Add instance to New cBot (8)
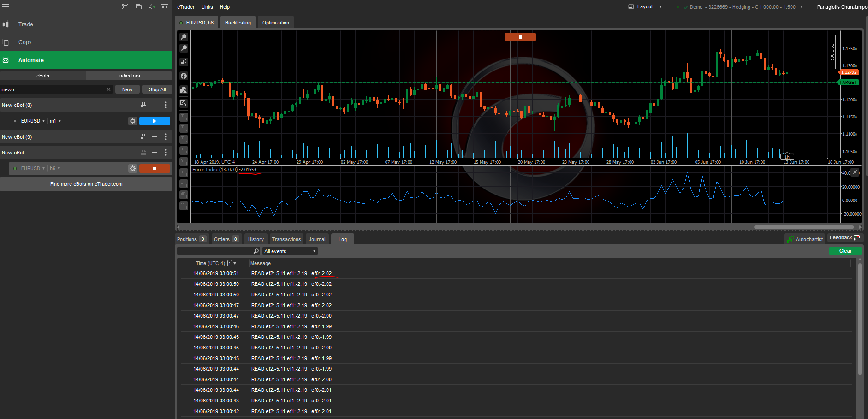The image size is (868, 419). [155, 105]
